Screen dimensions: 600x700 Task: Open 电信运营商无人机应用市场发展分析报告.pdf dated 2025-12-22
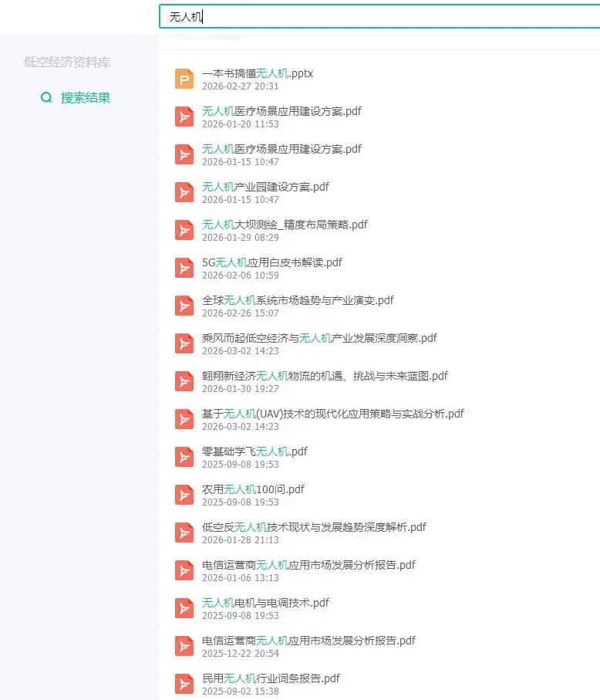coord(308,641)
